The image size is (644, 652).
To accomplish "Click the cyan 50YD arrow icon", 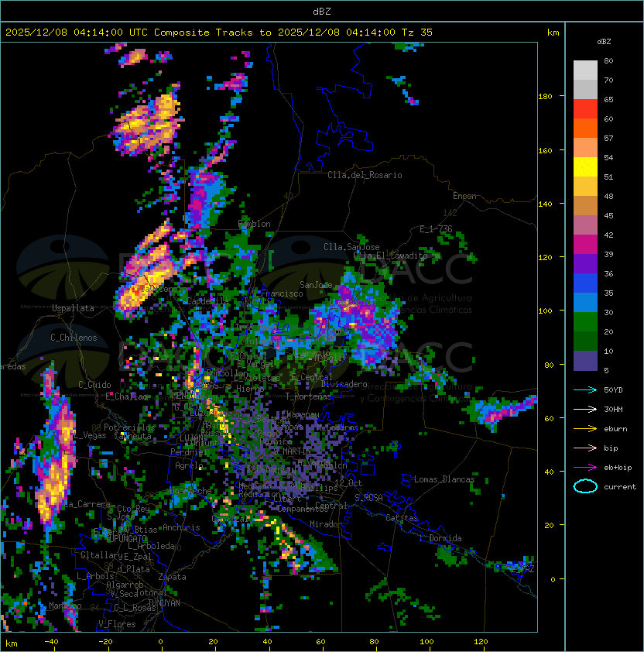I will [x=585, y=389].
